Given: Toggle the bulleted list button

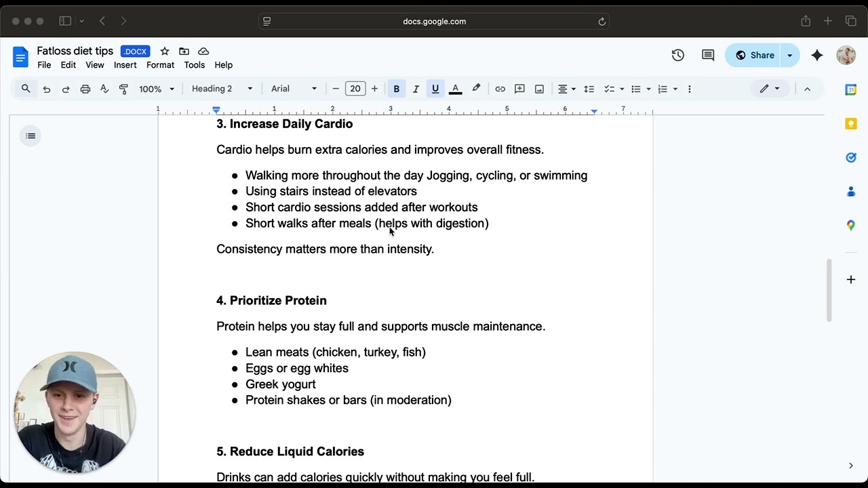Looking at the screenshot, I should tap(636, 89).
